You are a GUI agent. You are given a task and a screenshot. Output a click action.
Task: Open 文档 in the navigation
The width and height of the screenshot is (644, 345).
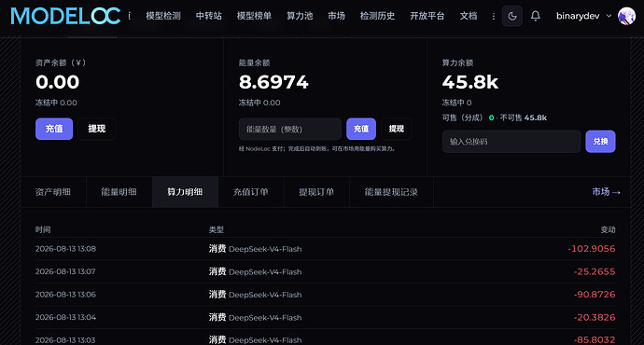click(469, 16)
